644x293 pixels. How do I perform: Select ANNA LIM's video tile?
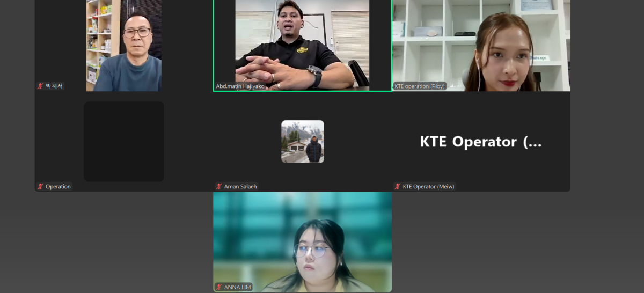tap(302, 241)
